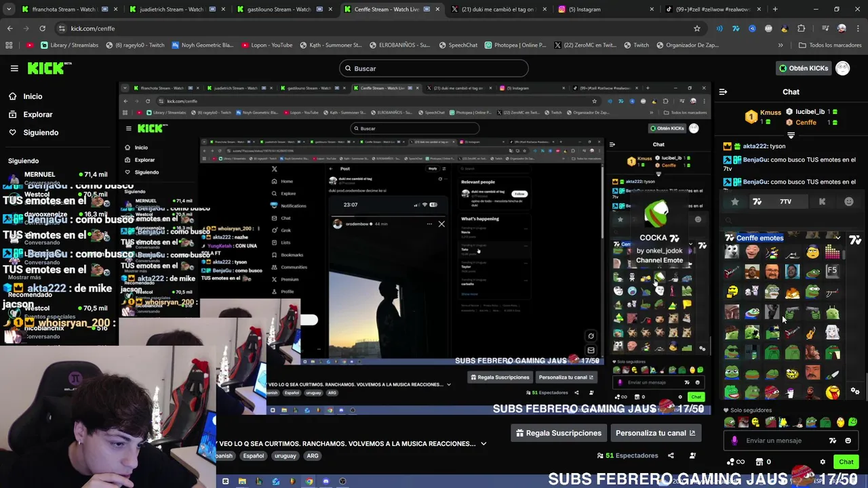Screen dimensions: 868x488
Task: Click the Kick logo
Action: 49,68
